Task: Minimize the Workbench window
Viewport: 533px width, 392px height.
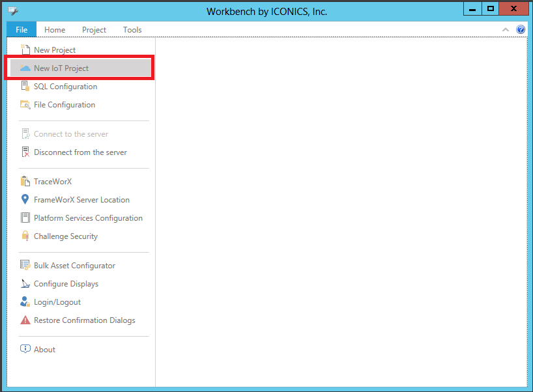Action: tap(472, 9)
